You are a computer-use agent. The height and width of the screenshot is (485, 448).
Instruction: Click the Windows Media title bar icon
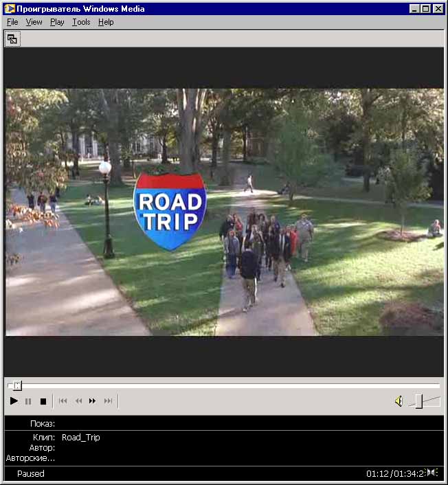(x=10, y=9)
